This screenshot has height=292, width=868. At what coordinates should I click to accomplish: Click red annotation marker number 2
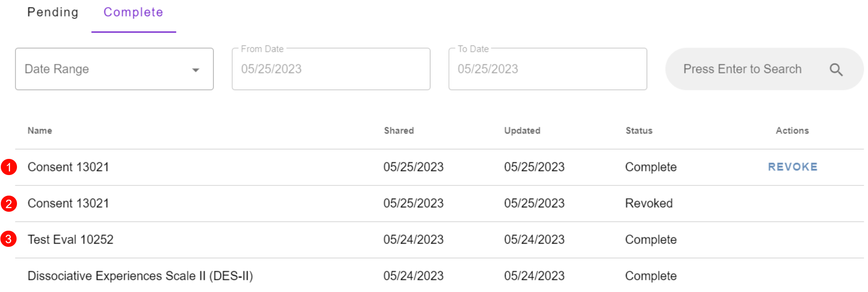point(9,204)
